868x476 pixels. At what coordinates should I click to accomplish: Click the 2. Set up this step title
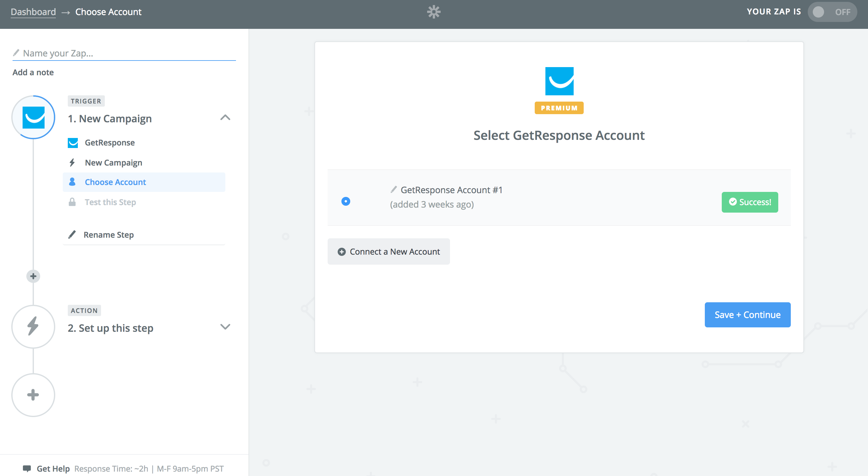pos(110,328)
